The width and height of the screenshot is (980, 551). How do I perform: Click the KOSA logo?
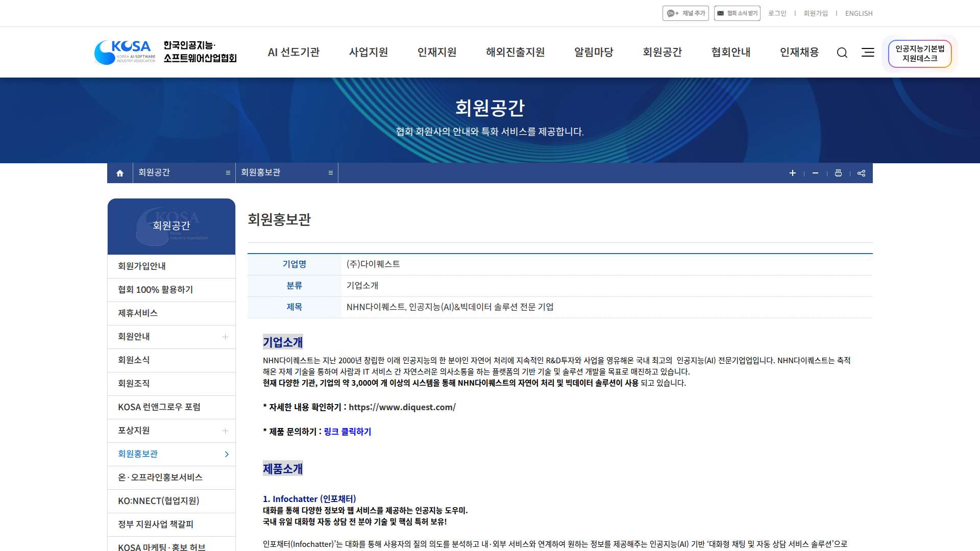pyautogui.click(x=166, y=52)
